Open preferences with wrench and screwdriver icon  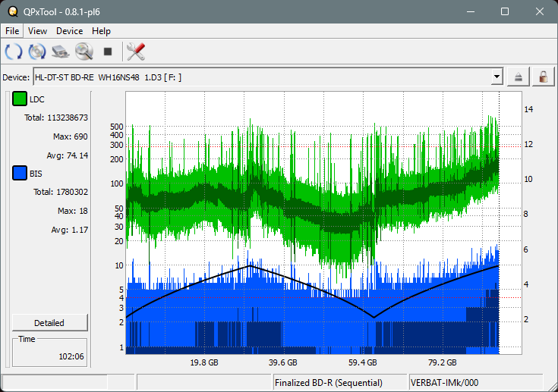coord(136,52)
